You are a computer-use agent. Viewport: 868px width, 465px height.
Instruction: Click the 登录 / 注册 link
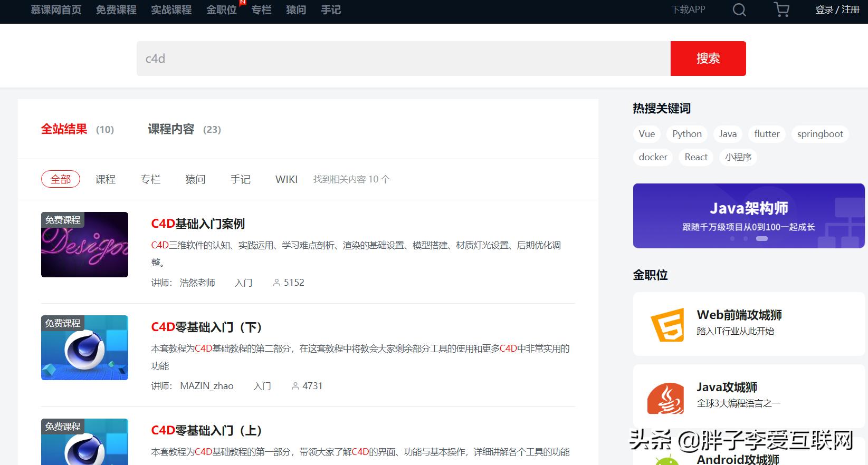pyautogui.click(x=837, y=9)
